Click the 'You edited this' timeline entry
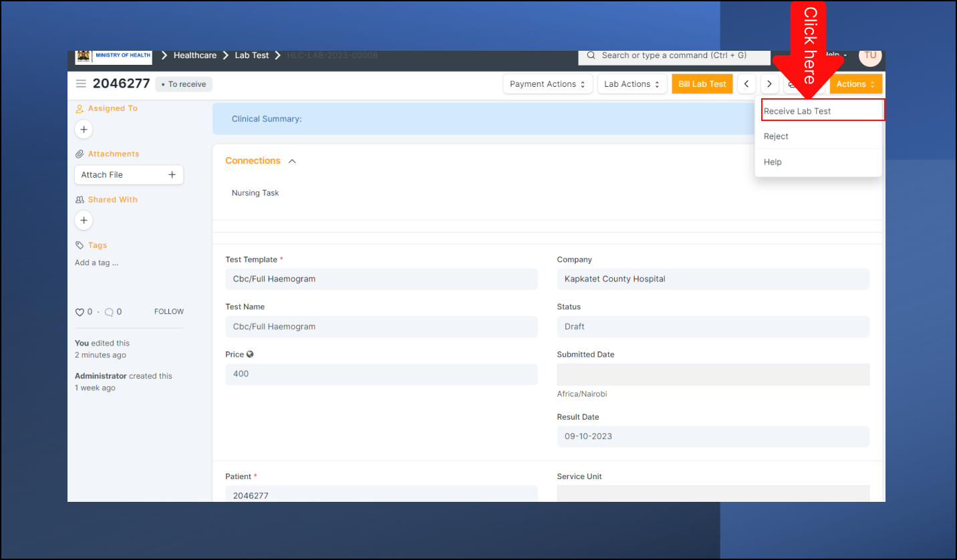The image size is (957, 560). [102, 349]
